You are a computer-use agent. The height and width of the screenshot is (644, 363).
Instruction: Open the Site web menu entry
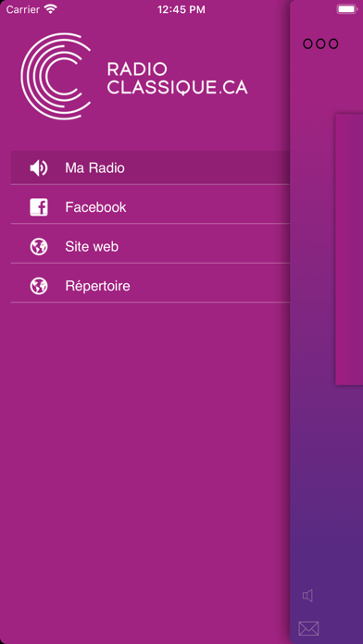[150, 246]
